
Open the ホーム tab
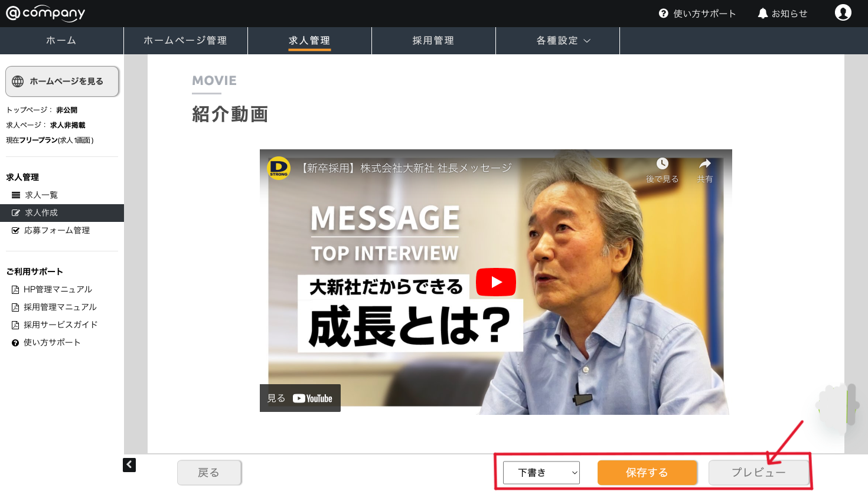[x=61, y=41]
